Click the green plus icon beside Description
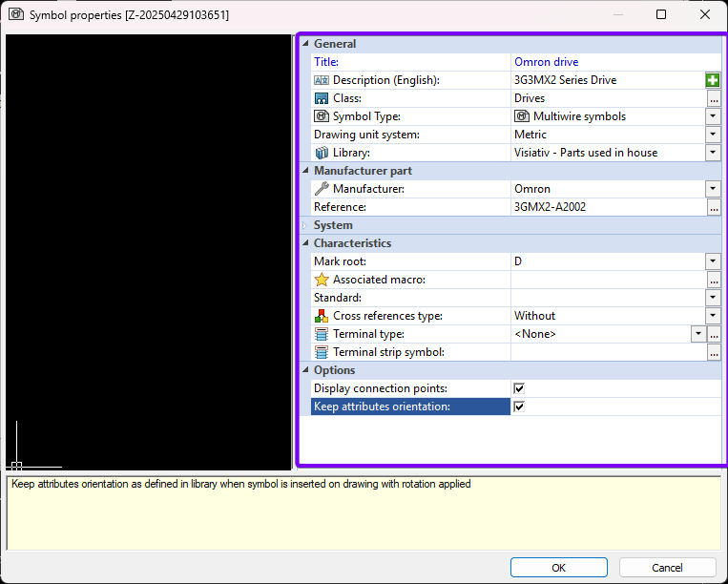728x584 pixels. click(713, 80)
